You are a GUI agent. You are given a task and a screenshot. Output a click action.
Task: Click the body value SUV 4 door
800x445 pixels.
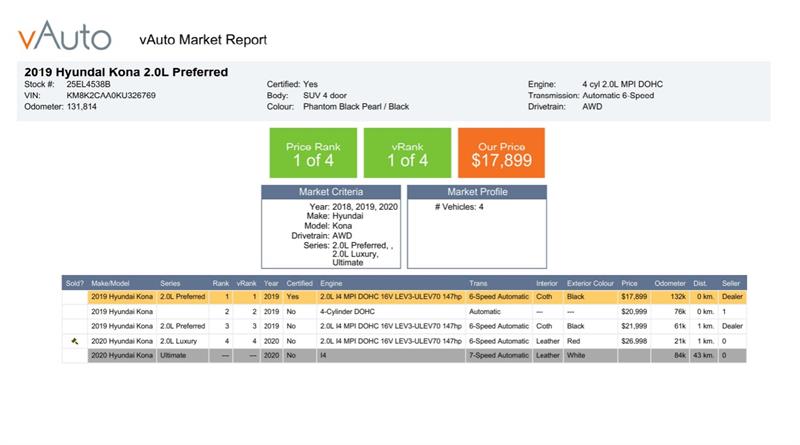[x=325, y=95]
